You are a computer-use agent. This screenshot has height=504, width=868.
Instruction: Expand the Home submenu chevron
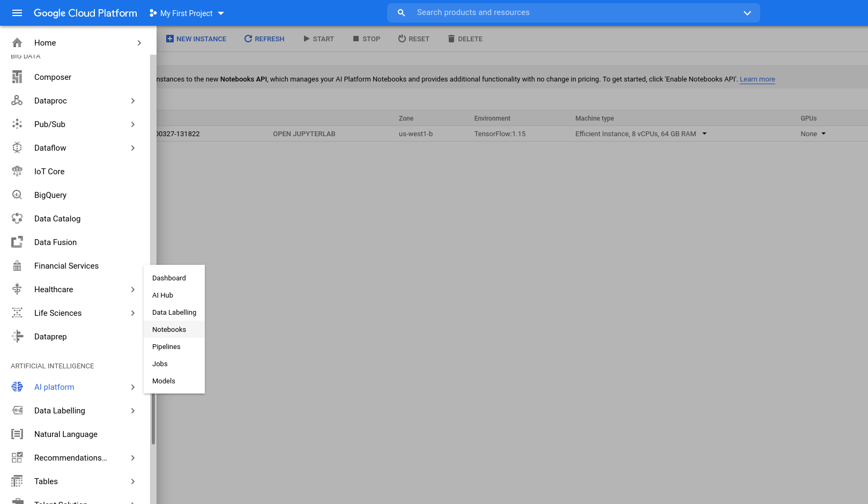[x=139, y=43]
